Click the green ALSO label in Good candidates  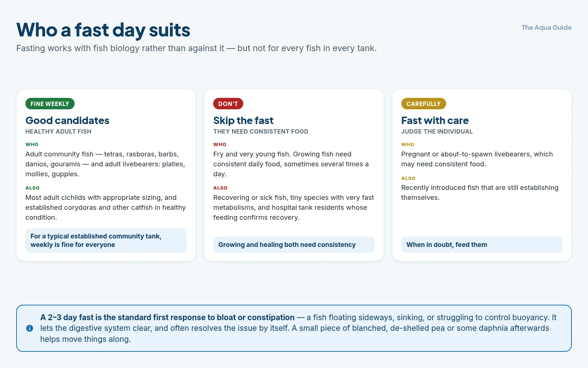point(32,188)
